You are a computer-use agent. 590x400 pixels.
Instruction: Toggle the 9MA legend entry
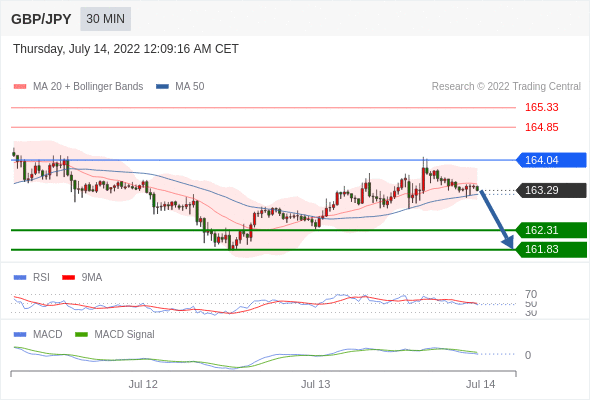pyautogui.click(x=82, y=278)
